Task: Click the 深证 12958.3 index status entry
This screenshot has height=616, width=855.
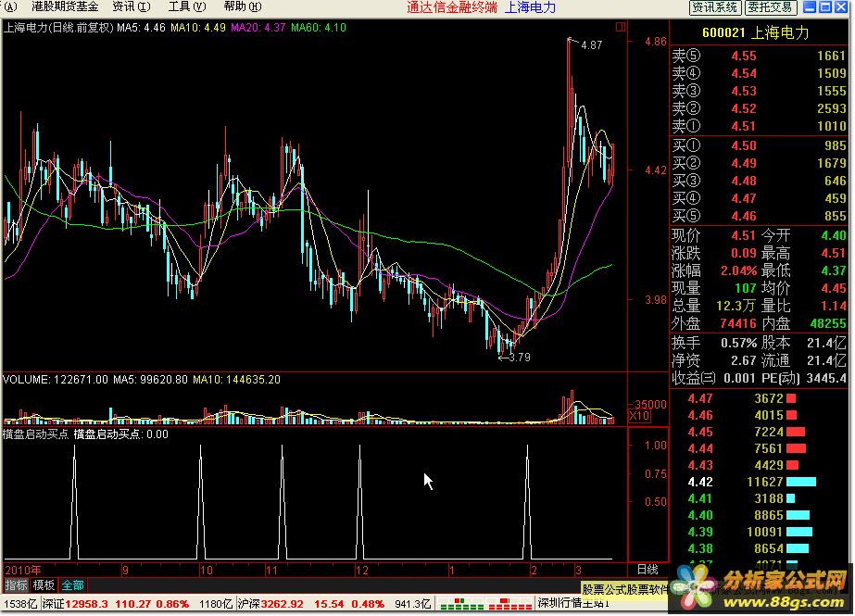Action: coord(115,604)
